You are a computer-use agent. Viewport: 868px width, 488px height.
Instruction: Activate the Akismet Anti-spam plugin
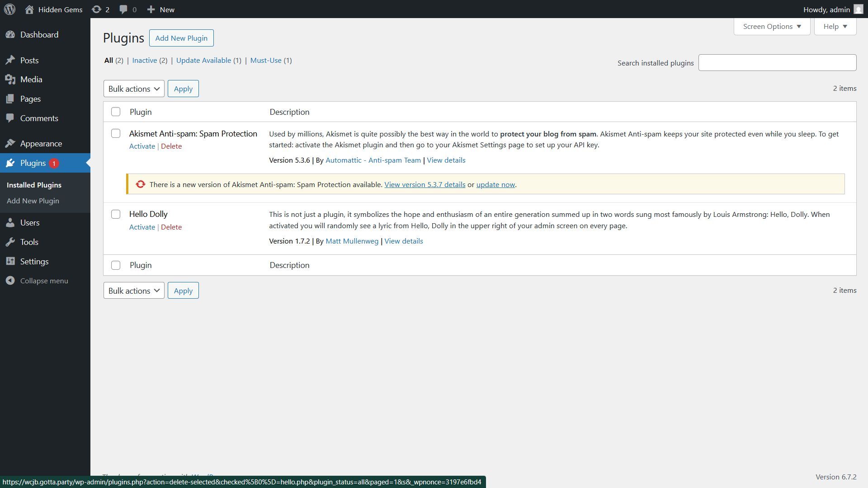coord(142,146)
